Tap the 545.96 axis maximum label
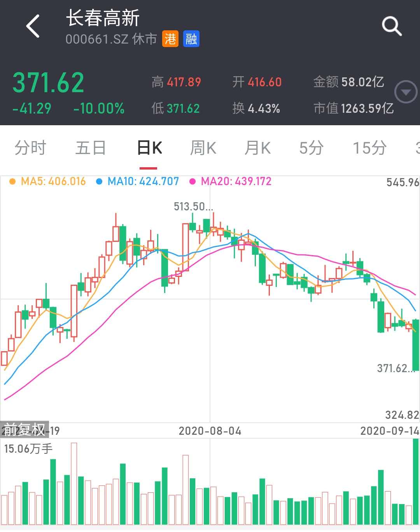Screen dimensions: 420x532 tap(403, 182)
